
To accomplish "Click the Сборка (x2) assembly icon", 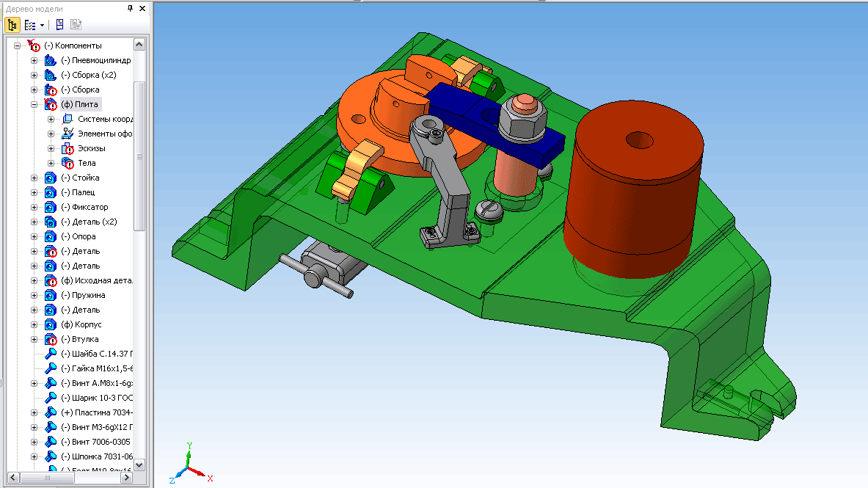I will pyautogui.click(x=51, y=75).
